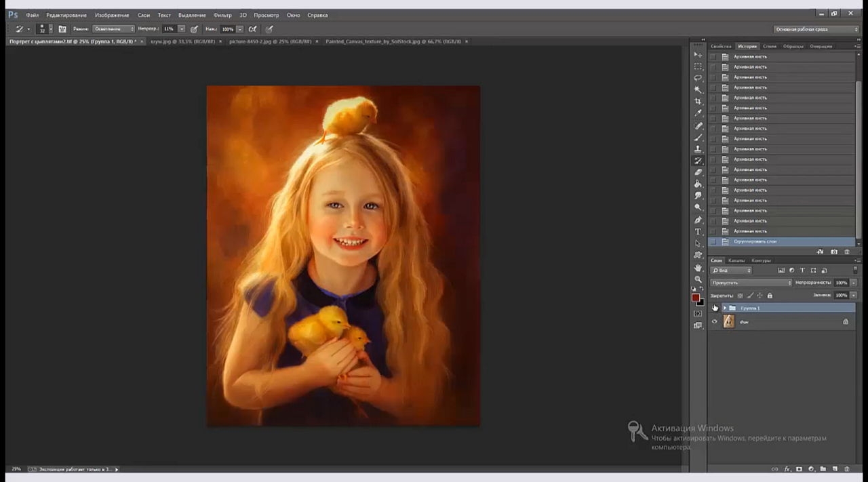The image size is (868, 482).
Task: Open the layer opacity slider arrow
Action: (x=853, y=283)
